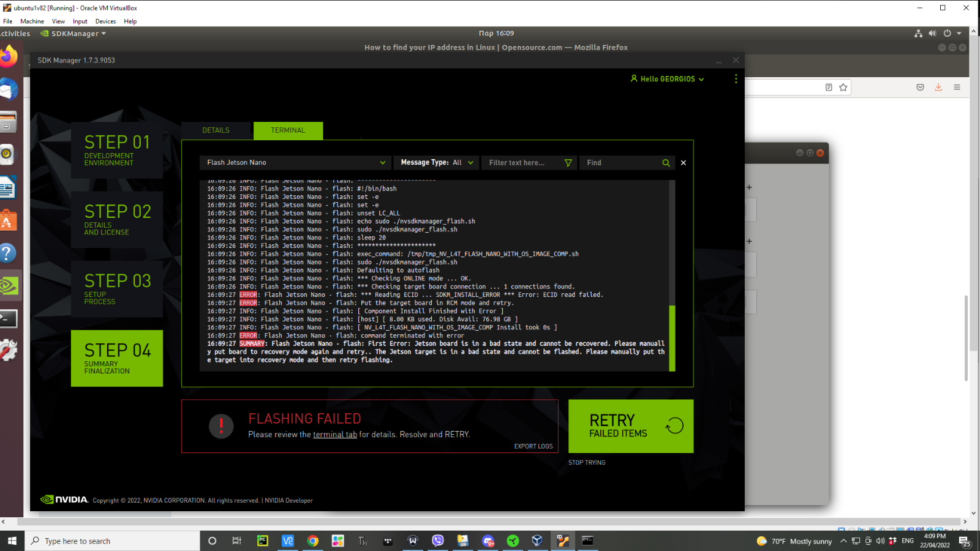The image size is (980, 551).
Task: Click Firefox reader view icon
Action: pos(829,88)
